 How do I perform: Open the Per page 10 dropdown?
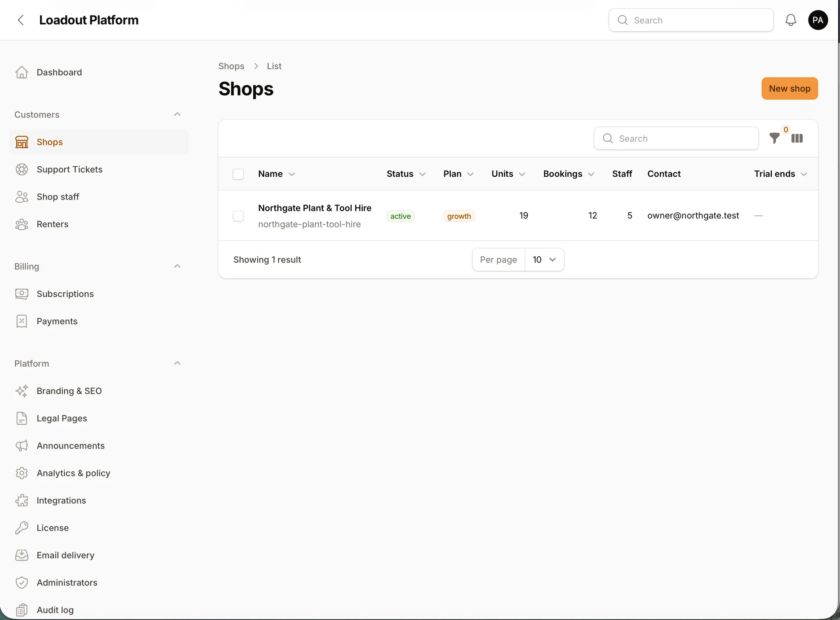tap(544, 259)
